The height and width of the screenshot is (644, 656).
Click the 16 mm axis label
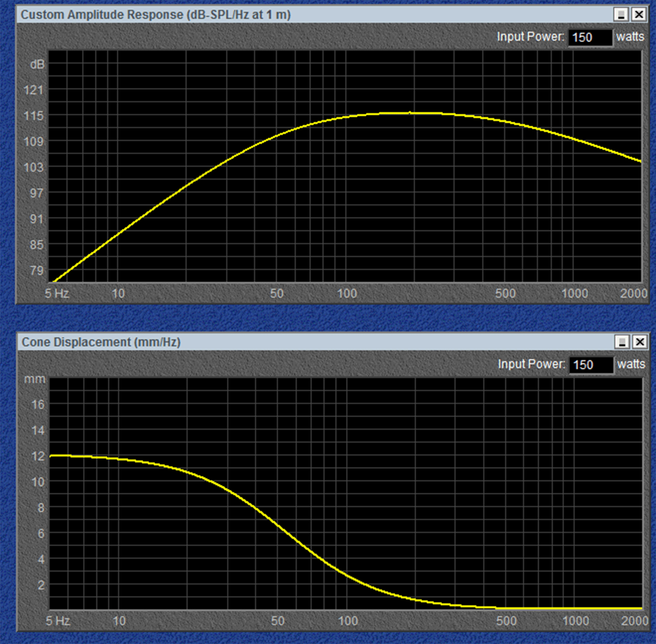pos(38,404)
